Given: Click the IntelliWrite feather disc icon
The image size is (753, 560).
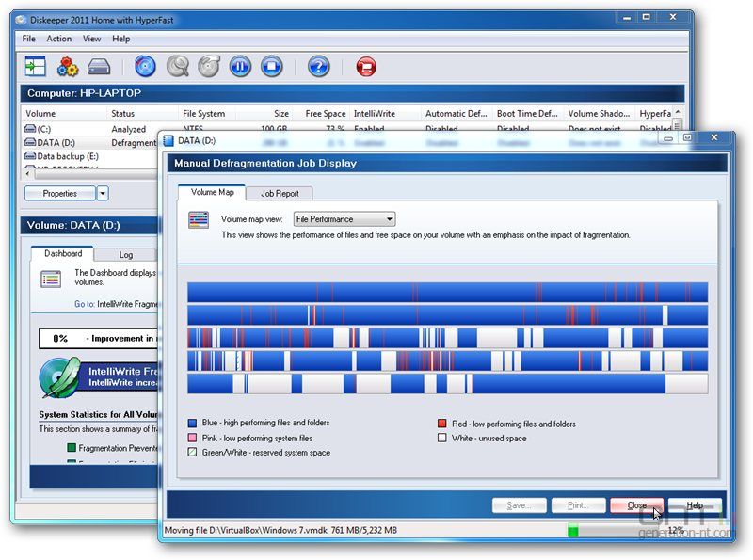Looking at the screenshot, I should coord(59,377).
